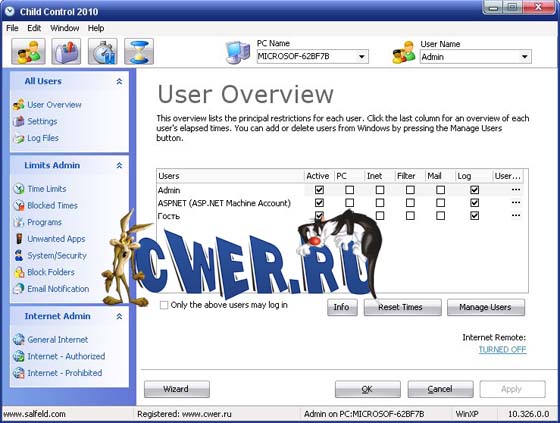Click the Manage Users button
Screen dimensions: 560x423
tap(486, 307)
